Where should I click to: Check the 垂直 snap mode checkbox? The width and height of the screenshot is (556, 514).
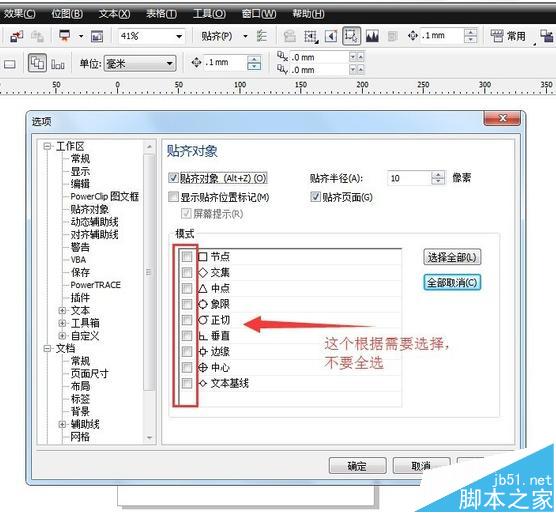(187, 336)
